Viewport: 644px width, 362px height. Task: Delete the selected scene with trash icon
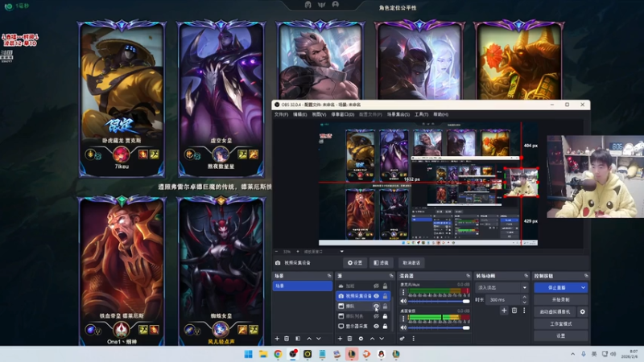coord(287,339)
